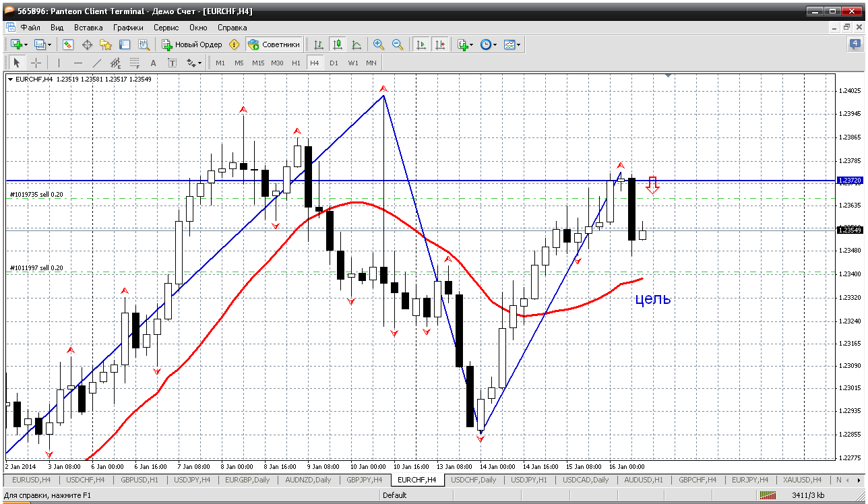Screen dimensions: 868x504
Task: Switch to the XAUUSD,H4 chart tab
Action: (x=802, y=480)
